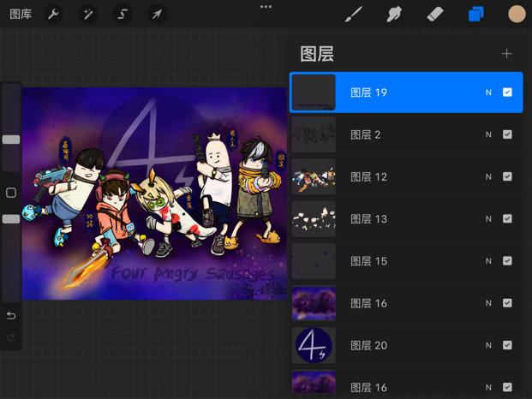Expand blend mode N of 图层 13
Image resolution: width=532 pixels, height=399 pixels.
[x=488, y=219]
